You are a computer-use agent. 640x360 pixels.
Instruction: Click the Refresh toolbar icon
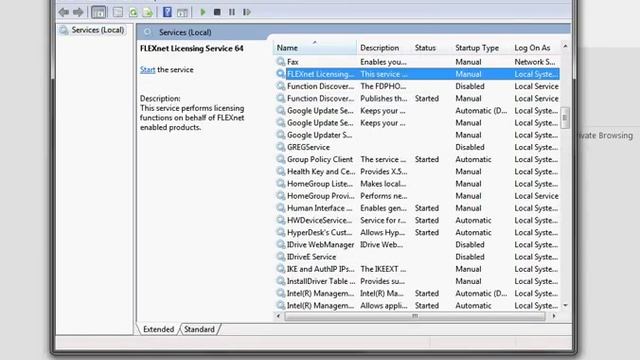click(x=133, y=12)
